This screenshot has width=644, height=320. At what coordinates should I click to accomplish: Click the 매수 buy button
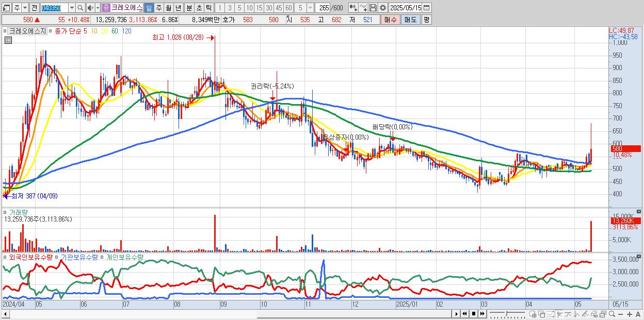click(x=390, y=20)
